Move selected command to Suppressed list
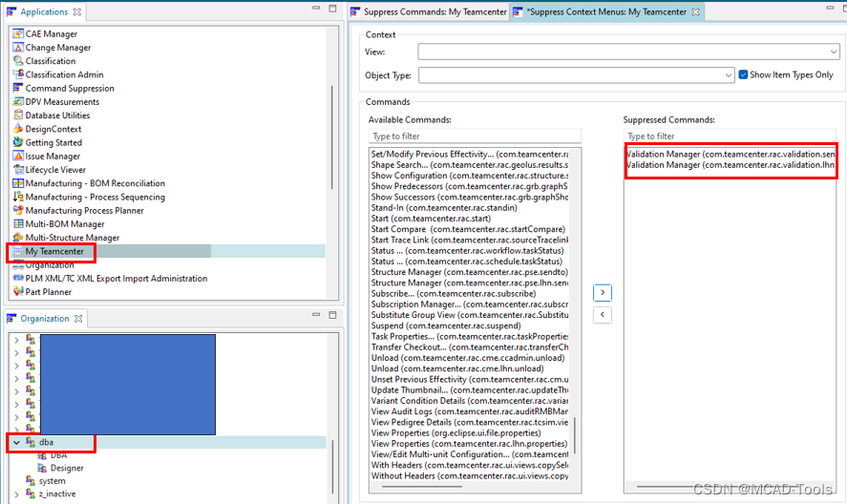The width and height of the screenshot is (847, 504). [603, 292]
